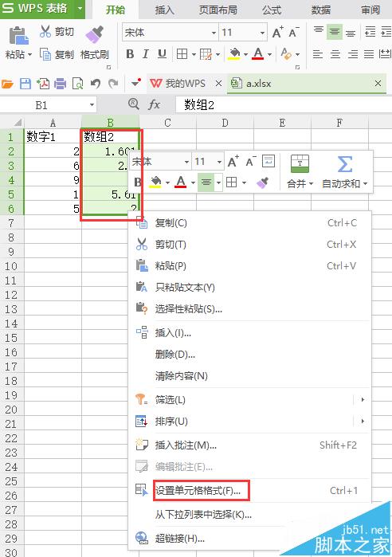The image size is (392, 557).
Task: Choose 复制(C) from context menu
Action: click(250, 223)
